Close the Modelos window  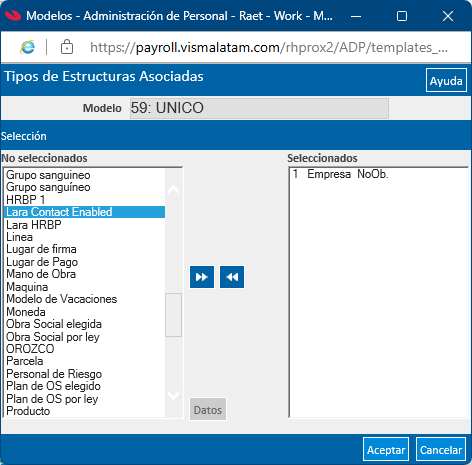(448, 16)
